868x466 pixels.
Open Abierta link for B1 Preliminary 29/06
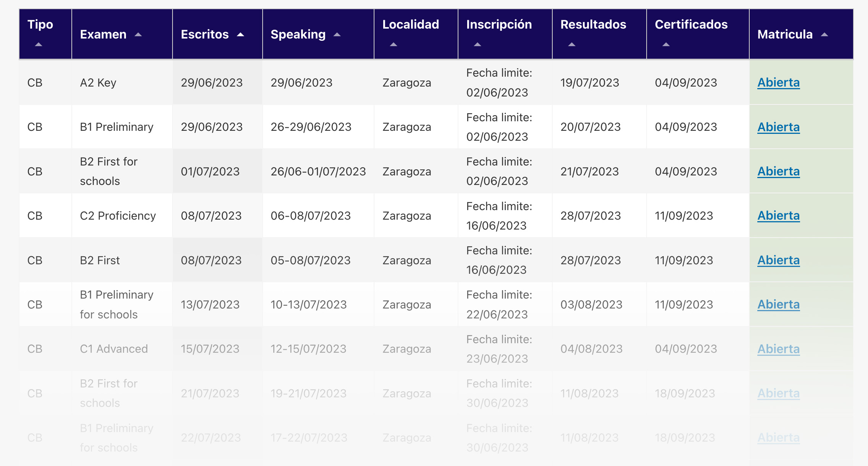coord(778,127)
